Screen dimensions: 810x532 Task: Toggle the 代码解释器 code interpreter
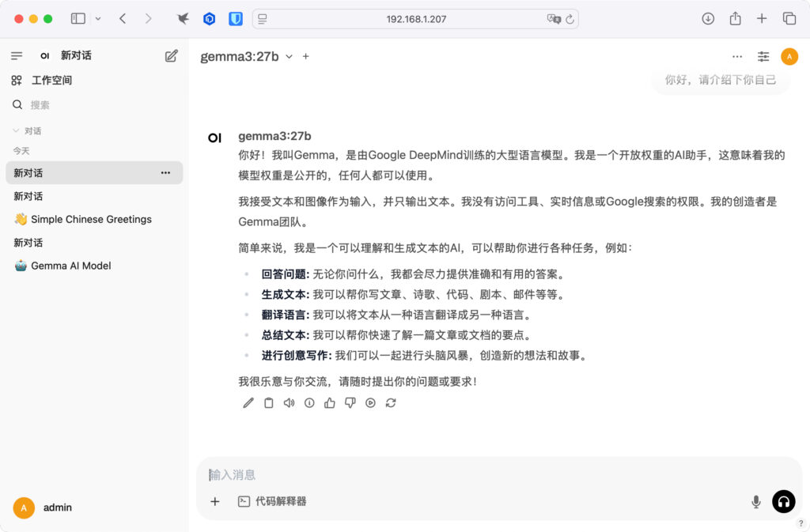point(272,501)
